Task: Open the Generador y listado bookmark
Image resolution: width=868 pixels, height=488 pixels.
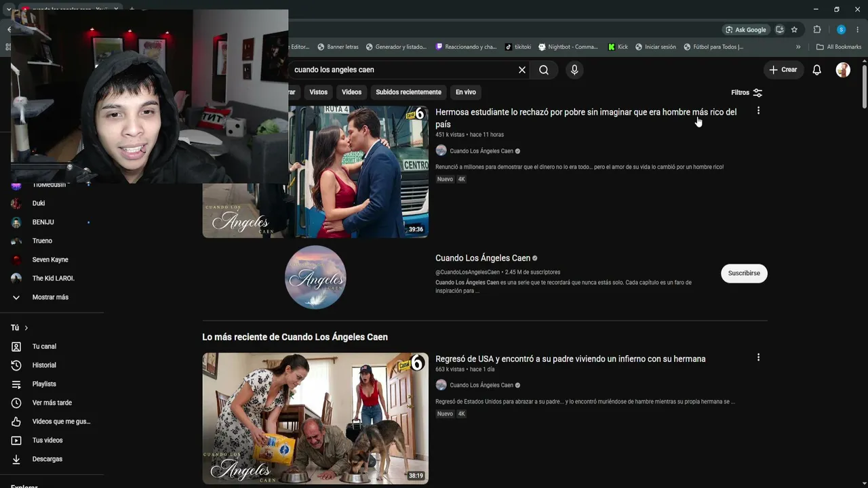Action: (x=396, y=47)
